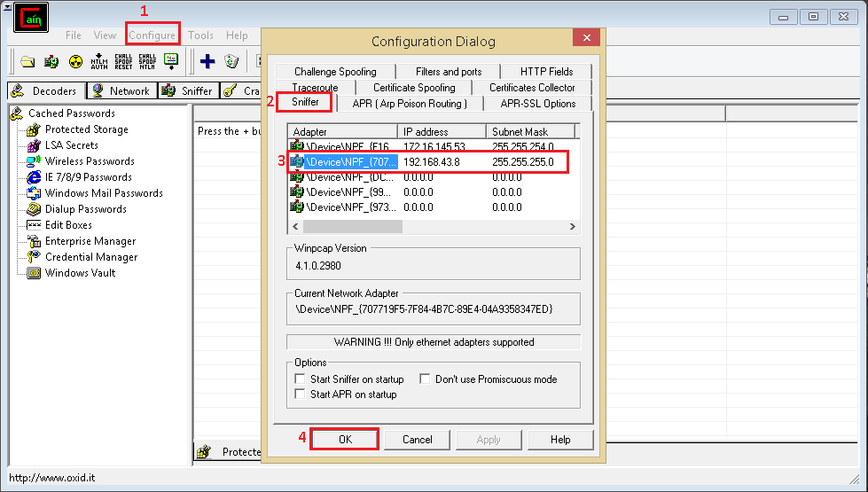Click the dialog Help button
868x492 pixels.
[560, 440]
